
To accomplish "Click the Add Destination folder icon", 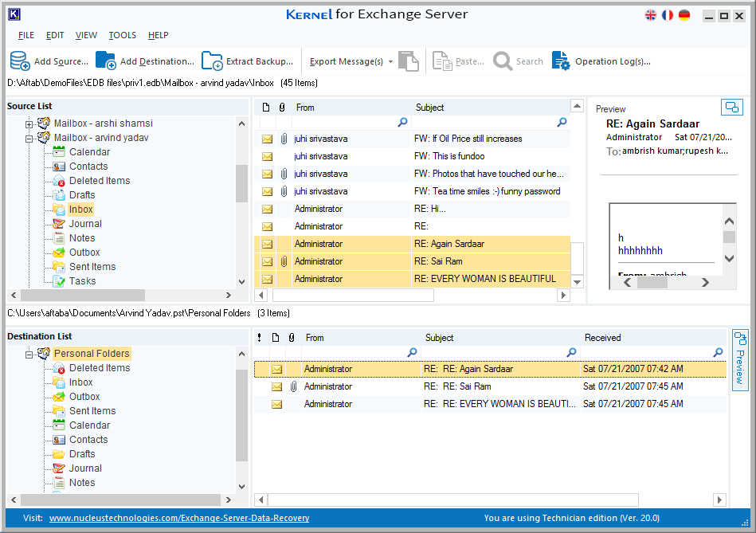I will coord(106,61).
